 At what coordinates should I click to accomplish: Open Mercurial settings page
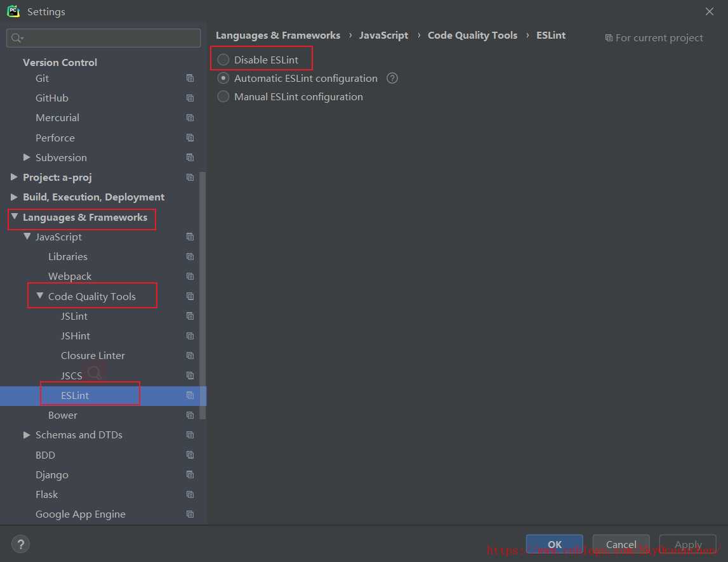click(58, 118)
